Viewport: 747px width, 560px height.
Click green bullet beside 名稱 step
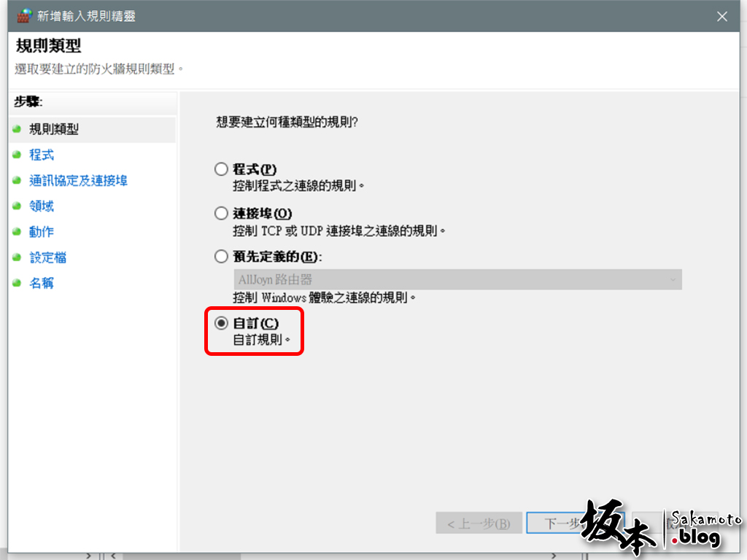coord(18,284)
